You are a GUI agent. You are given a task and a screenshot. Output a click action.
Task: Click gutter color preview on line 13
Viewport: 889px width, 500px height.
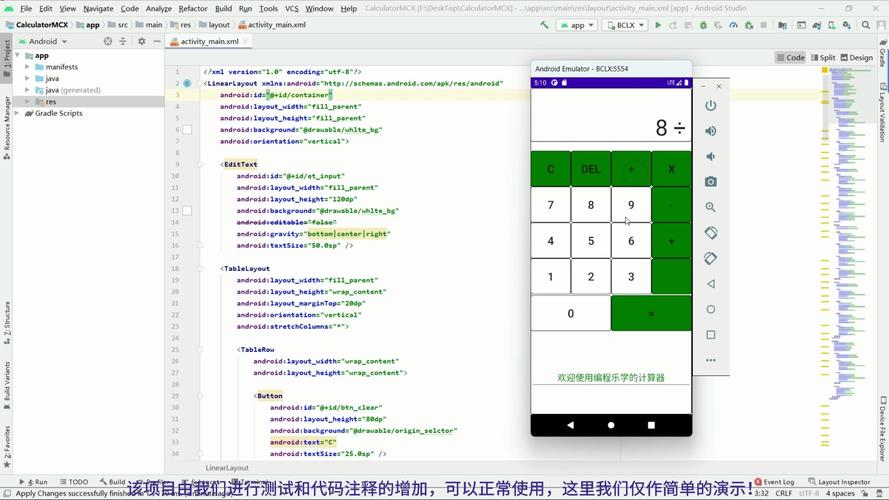click(187, 211)
